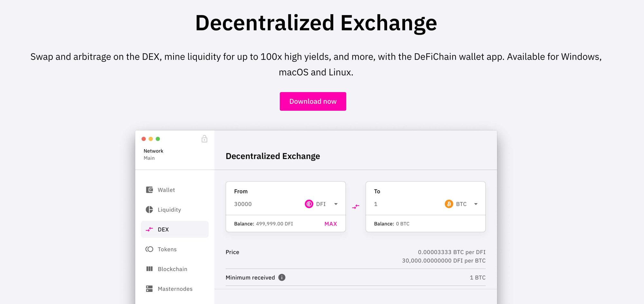The width and height of the screenshot is (644, 304).
Task: Click the Download now button
Action: (313, 101)
